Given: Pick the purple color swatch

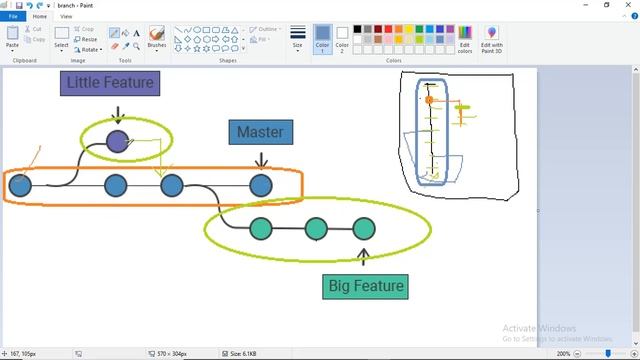Looking at the screenshot, I should (450, 29).
